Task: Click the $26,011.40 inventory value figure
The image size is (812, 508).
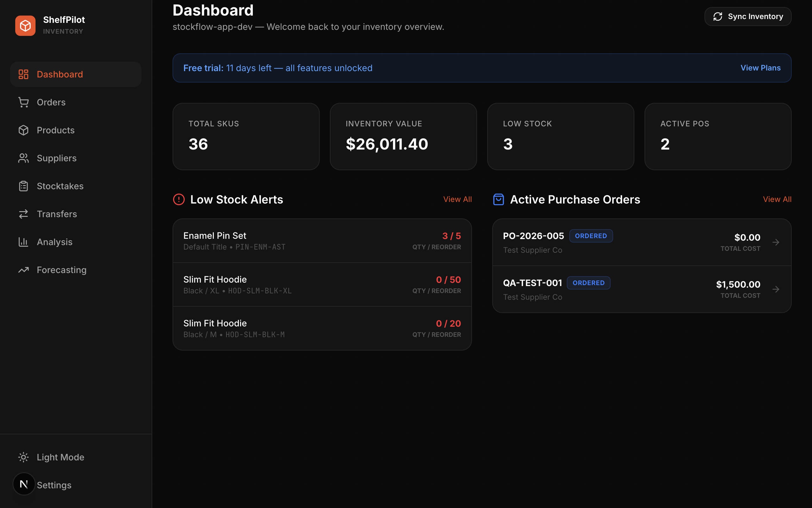Action: tap(387, 144)
